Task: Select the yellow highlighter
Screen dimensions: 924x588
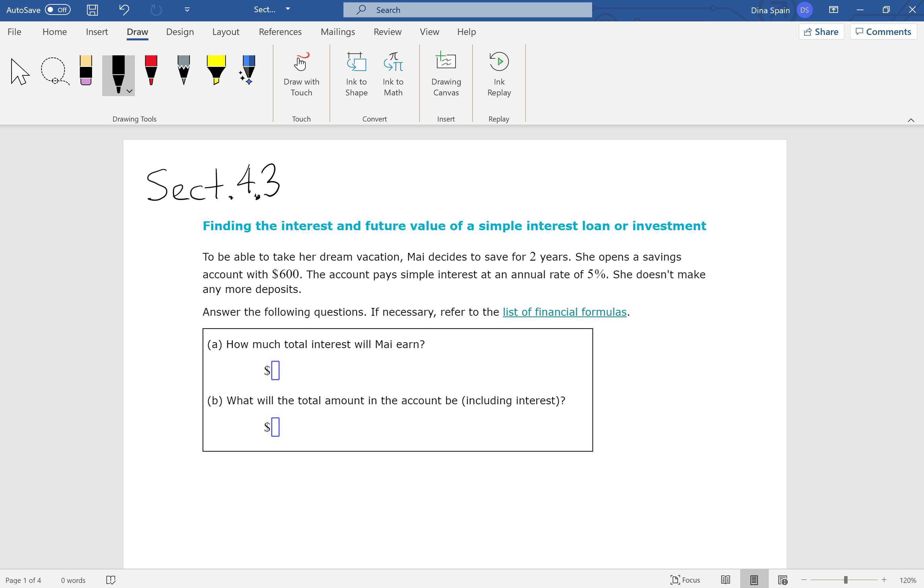Action: point(216,70)
